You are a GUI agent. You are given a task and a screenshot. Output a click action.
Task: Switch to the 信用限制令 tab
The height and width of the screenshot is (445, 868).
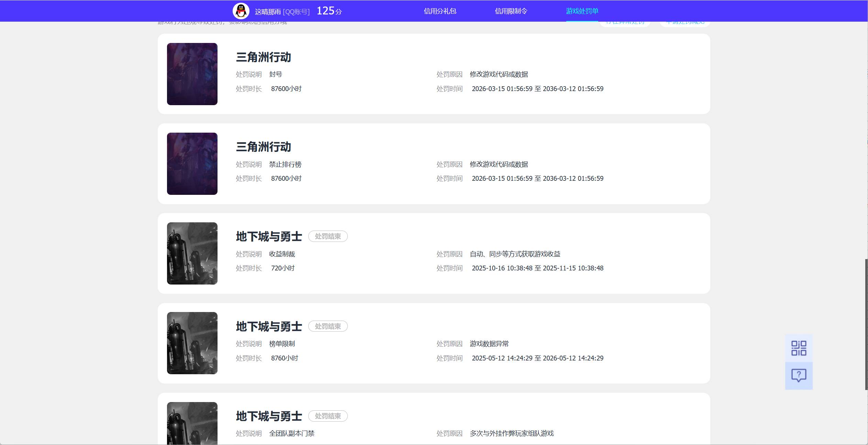click(x=511, y=11)
